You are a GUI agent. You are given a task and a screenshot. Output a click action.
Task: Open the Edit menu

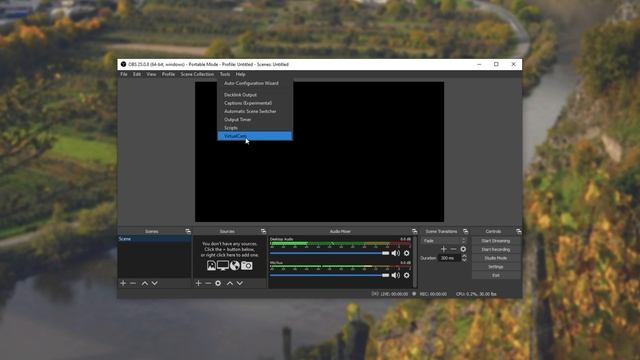[137, 74]
